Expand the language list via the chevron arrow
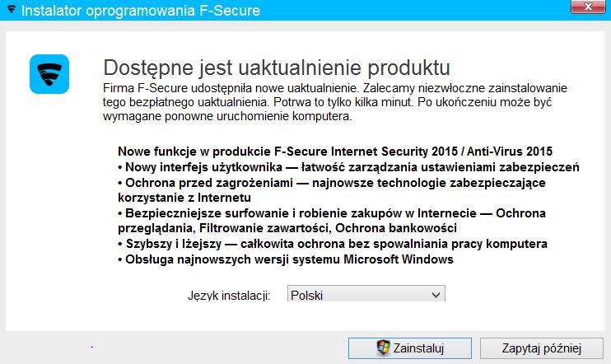611x364 pixels. point(436,296)
